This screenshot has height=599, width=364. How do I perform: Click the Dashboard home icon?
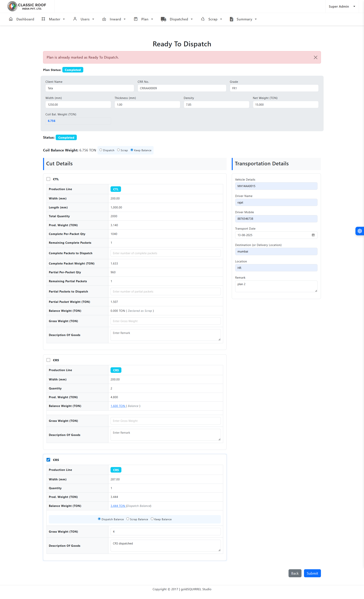[x=11, y=19]
